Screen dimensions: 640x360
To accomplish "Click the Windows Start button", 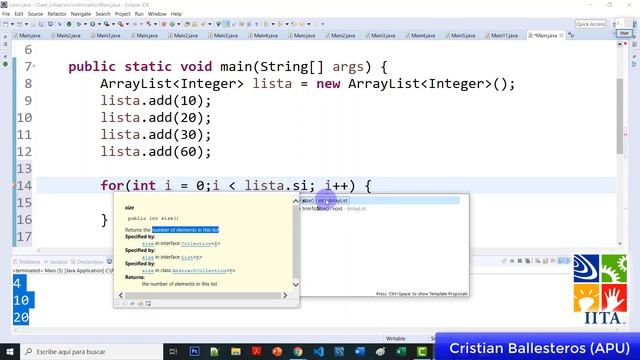I will pos(10,351).
